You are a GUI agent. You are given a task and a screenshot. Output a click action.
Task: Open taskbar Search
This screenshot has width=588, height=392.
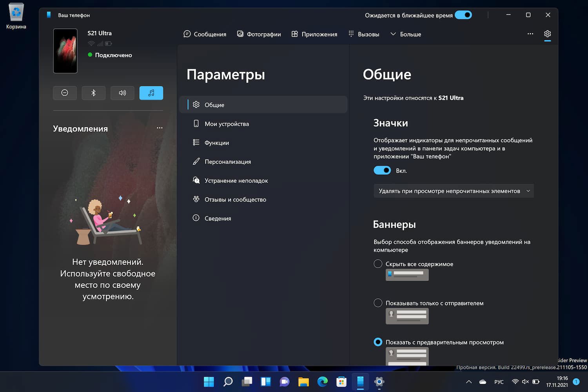[228, 381]
